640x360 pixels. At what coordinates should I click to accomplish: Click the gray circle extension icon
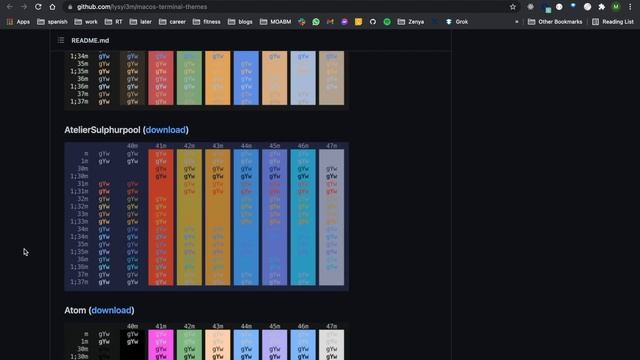pos(530,7)
